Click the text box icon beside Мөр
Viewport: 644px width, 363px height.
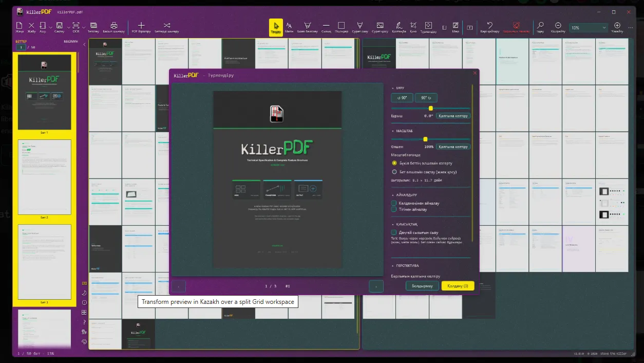pyautogui.click(x=470, y=27)
